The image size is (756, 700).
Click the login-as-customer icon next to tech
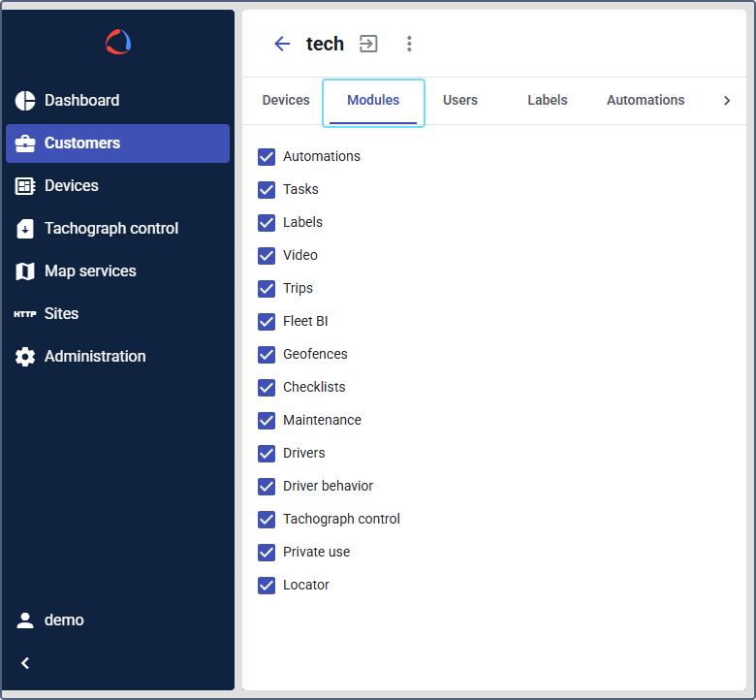(368, 44)
